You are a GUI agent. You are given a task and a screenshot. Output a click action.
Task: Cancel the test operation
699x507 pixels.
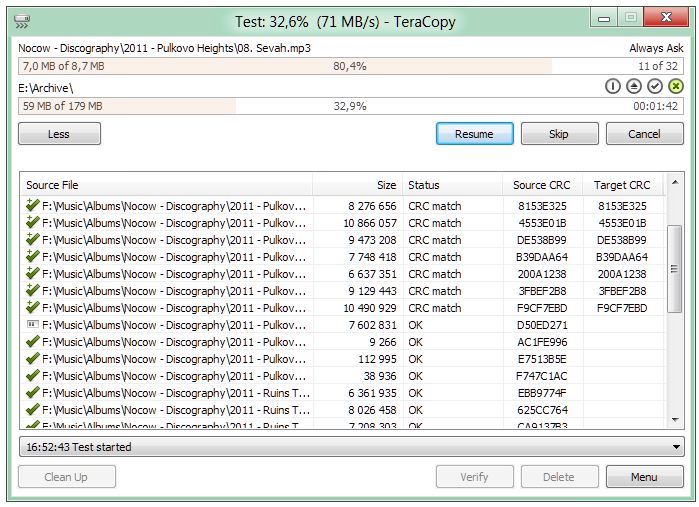[x=645, y=134]
